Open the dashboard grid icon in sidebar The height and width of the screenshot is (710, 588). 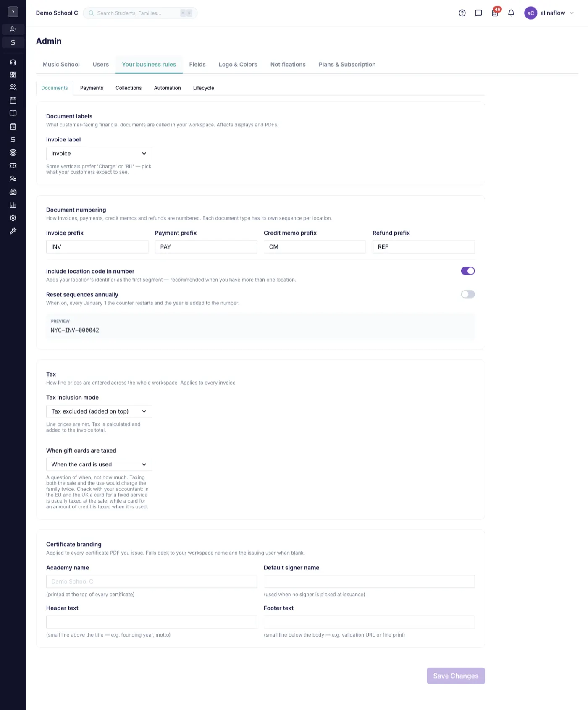[x=13, y=75]
